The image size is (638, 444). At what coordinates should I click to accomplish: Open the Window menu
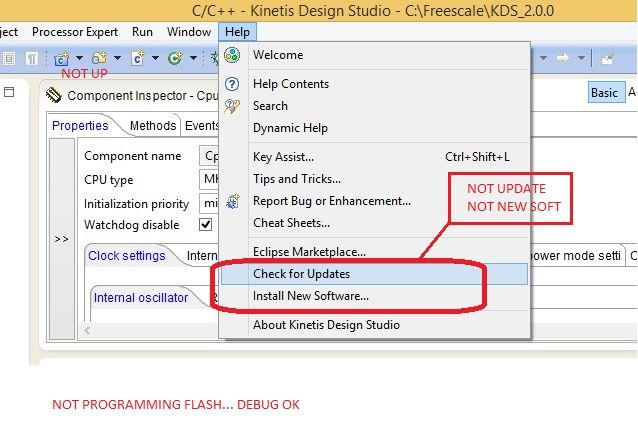pos(189,32)
